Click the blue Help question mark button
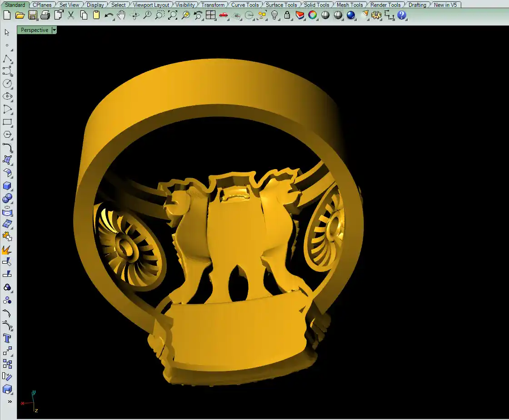 coord(402,15)
